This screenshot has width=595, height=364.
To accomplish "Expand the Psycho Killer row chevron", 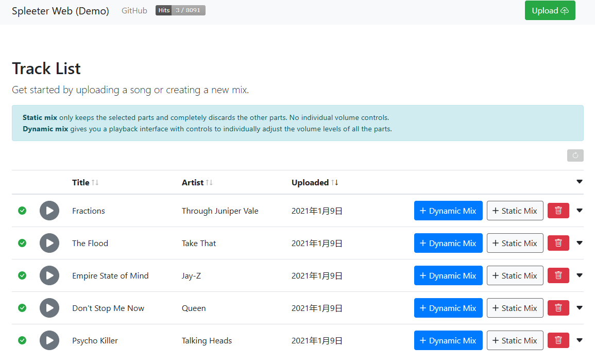I will click(x=579, y=340).
